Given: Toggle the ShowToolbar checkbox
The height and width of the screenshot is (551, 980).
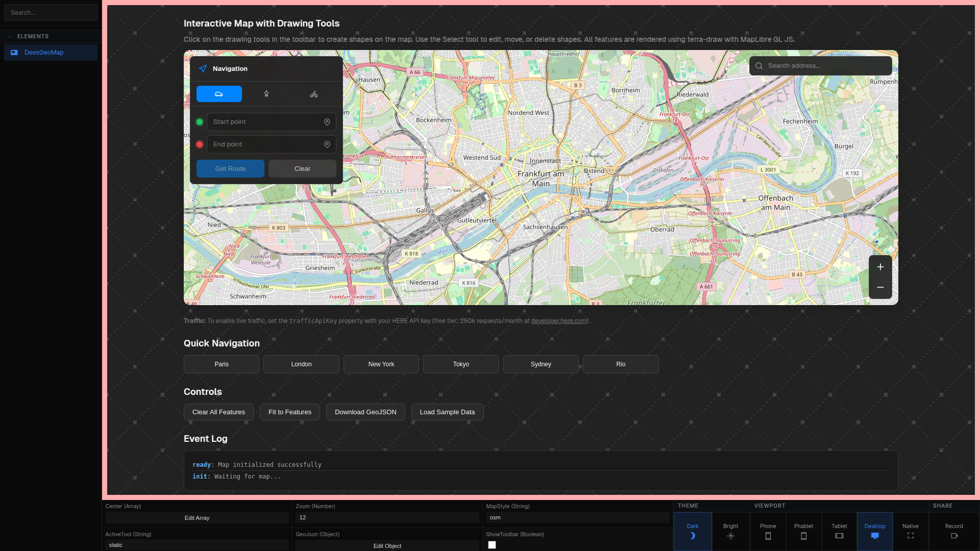Looking at the screenshot, I should (492, 545).
